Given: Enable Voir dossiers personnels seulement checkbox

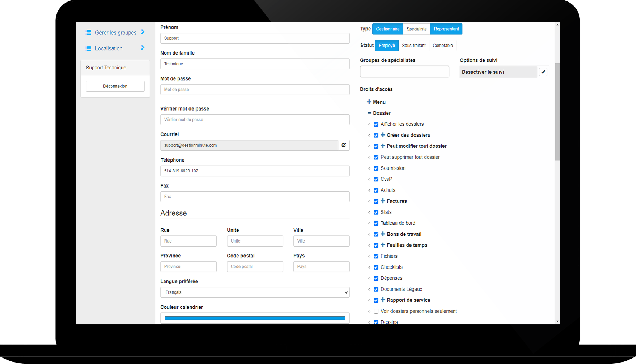Looking at the screenshot, I should pyautogui.click(x=376, y=311).
